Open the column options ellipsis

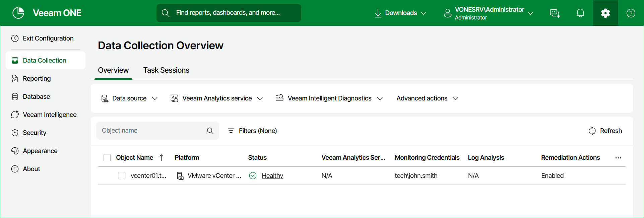[618, 158]
